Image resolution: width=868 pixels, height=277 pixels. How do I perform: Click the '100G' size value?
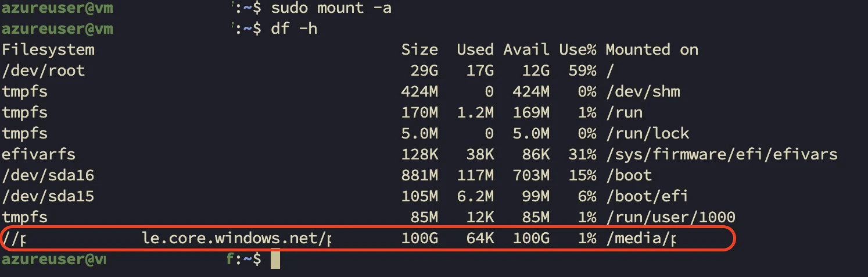pyautogui.click(x=419, y=239)
